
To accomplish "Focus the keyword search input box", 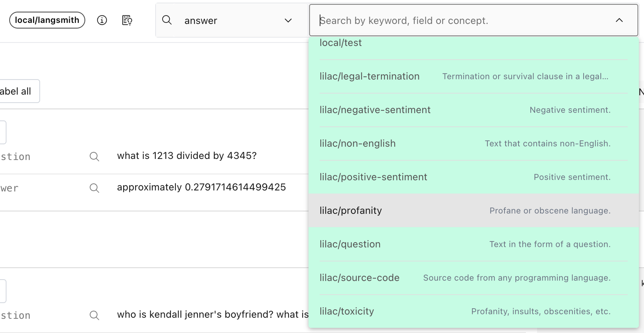I will click(464, 21).
